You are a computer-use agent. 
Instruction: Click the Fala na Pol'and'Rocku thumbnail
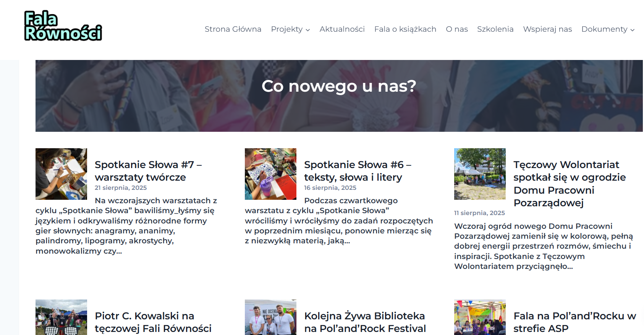[480, 317]
